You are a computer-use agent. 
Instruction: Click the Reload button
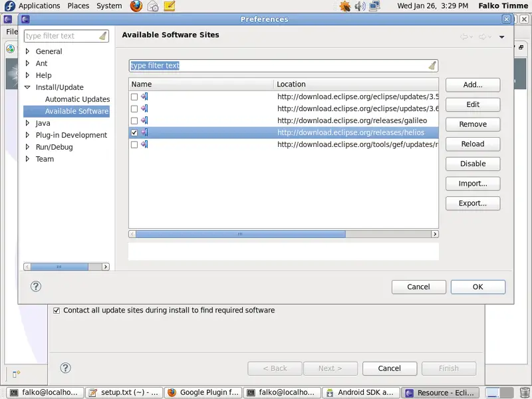[x=473, y=144]
